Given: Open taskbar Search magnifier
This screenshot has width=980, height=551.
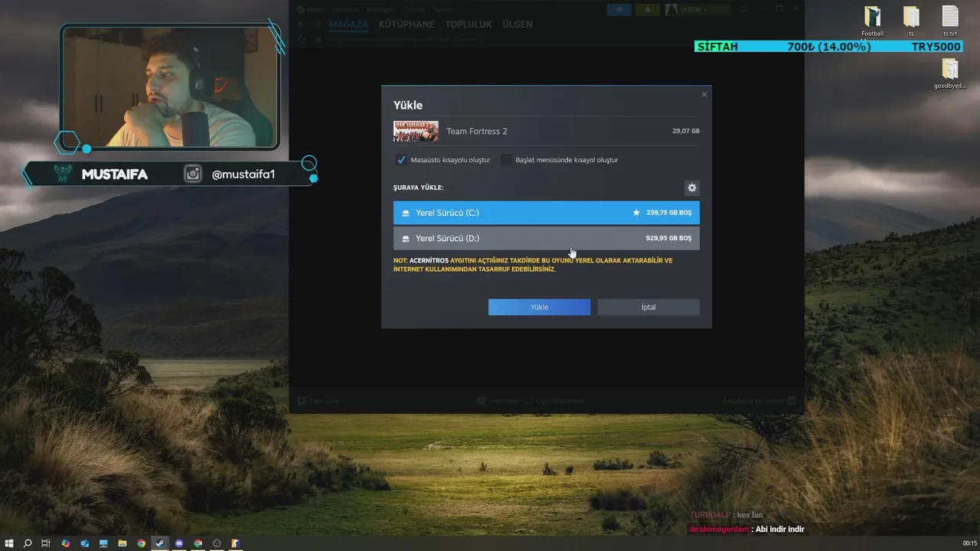Looking at the screenshot, I should 28,543.
